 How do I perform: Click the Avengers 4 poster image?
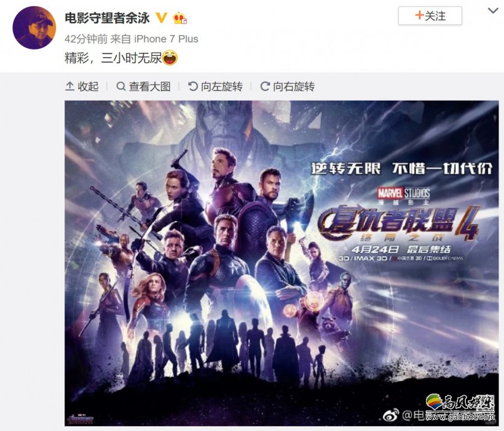(282, 263)
